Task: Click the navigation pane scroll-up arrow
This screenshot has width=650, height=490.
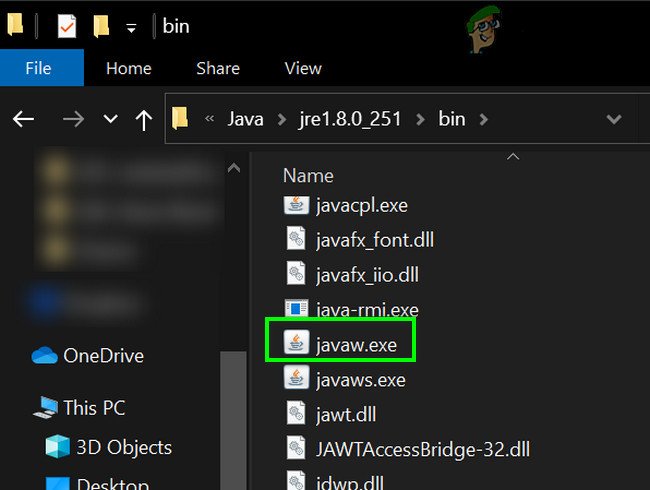Action: click(234, 167)
